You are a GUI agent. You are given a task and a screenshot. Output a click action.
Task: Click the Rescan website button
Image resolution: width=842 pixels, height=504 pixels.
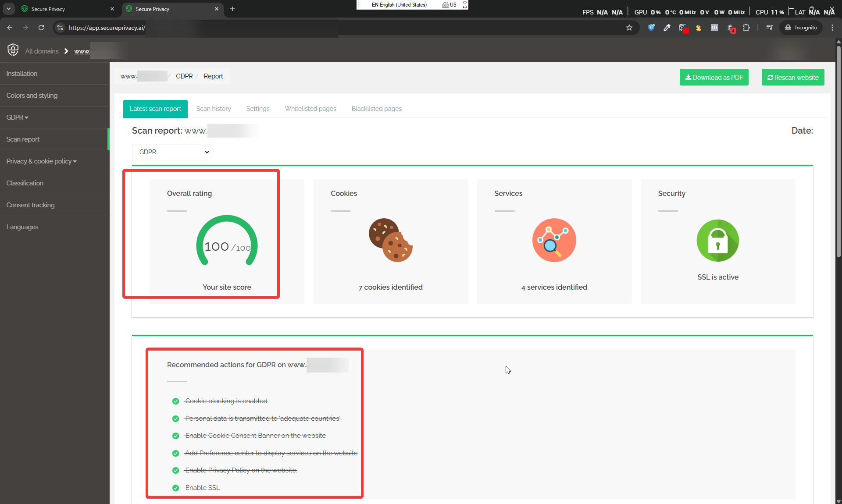[x=792, y=77]
